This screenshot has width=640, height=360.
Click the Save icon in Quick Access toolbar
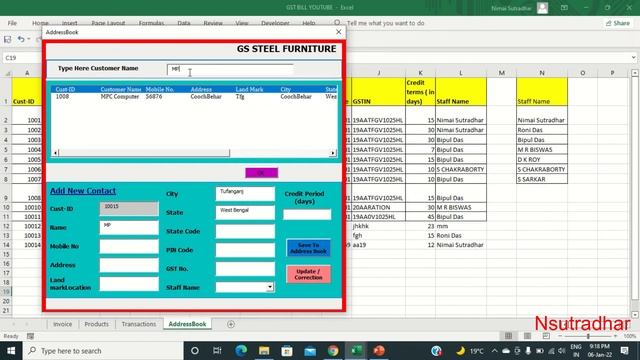coord(7,39)
